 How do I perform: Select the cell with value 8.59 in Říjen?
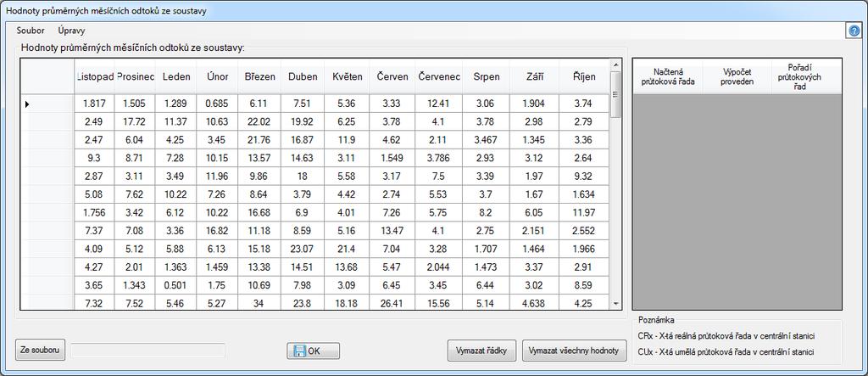[584, 285]
